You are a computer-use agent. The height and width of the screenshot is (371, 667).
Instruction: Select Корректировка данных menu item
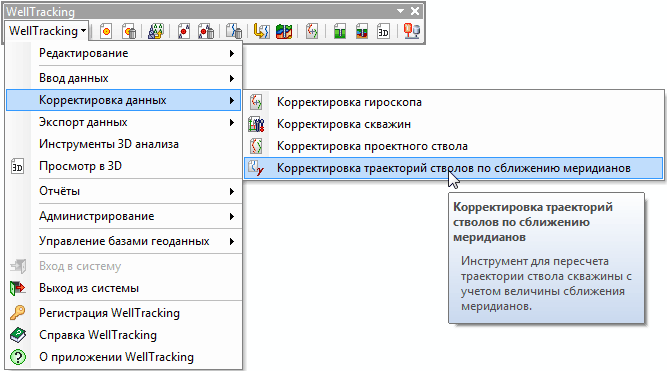click(x=124, y=100)
